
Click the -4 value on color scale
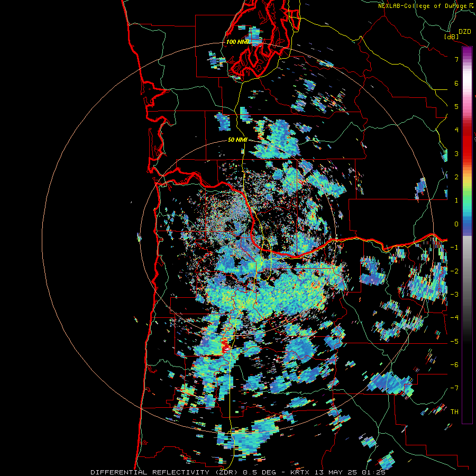pos(454,318)
